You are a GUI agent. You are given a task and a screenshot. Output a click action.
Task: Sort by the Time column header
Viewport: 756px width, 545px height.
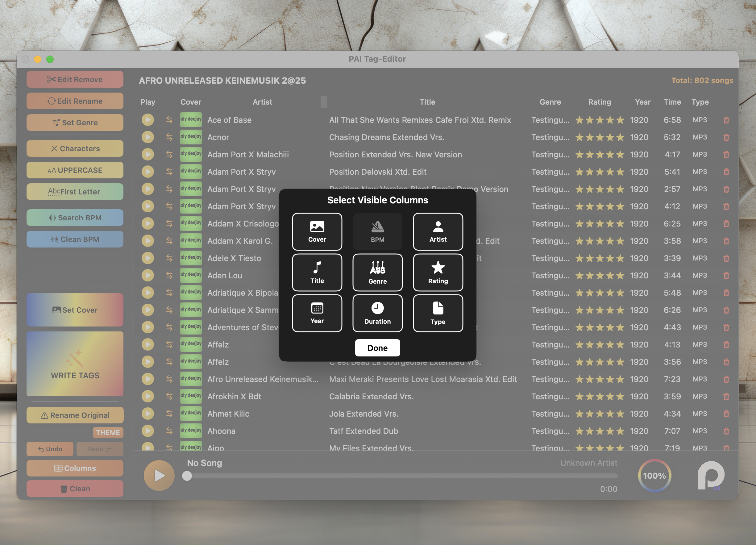coord(672,102)
